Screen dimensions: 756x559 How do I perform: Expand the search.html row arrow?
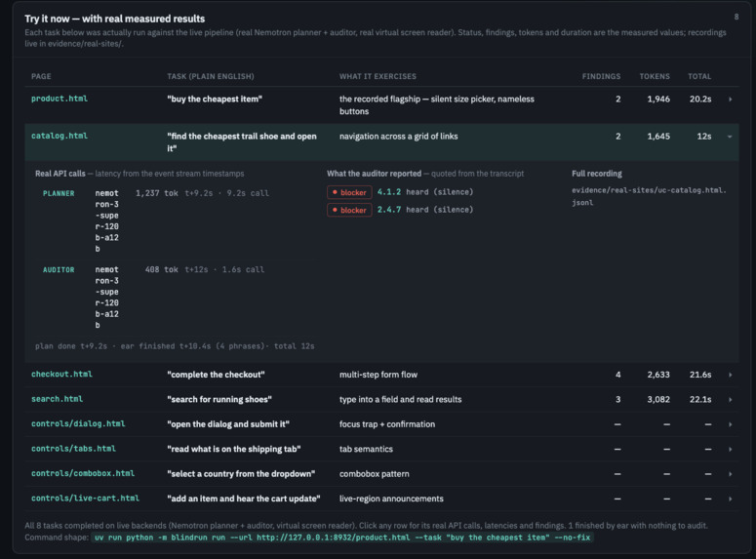pyautogui.click(x=730, y=399)
